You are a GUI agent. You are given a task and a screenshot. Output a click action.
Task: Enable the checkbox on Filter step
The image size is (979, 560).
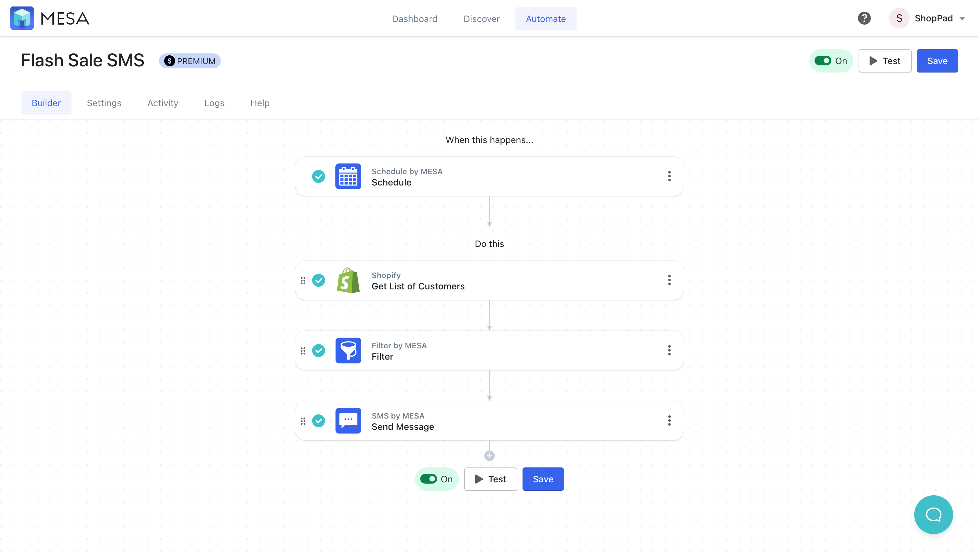tap(319, 350)
